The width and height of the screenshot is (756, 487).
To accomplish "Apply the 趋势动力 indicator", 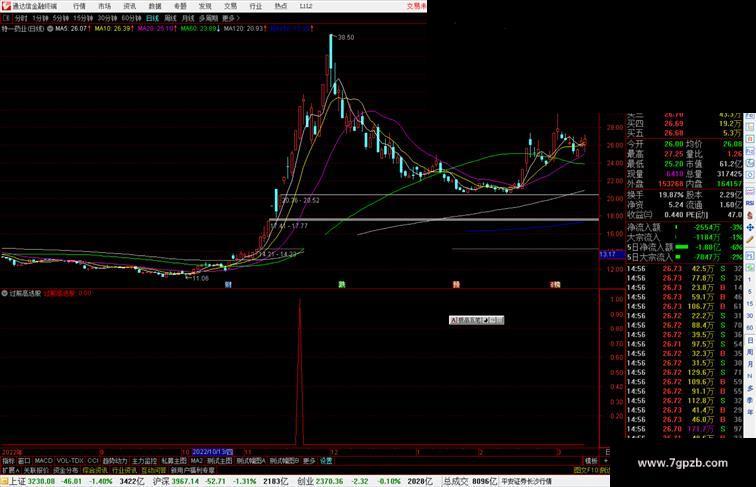I will pyautogui.click(x=115, y=461).
